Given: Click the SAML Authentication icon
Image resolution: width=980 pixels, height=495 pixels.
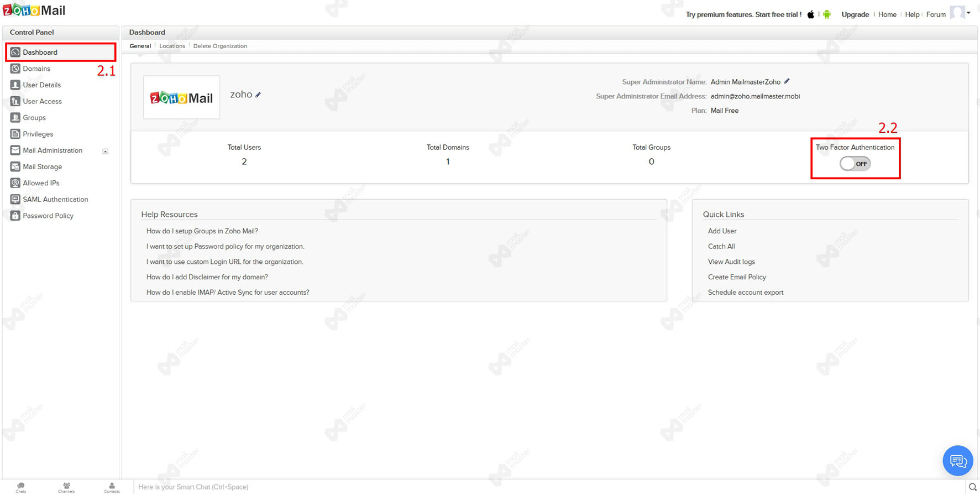Looking at the screenshot, I should click(15, 199).
